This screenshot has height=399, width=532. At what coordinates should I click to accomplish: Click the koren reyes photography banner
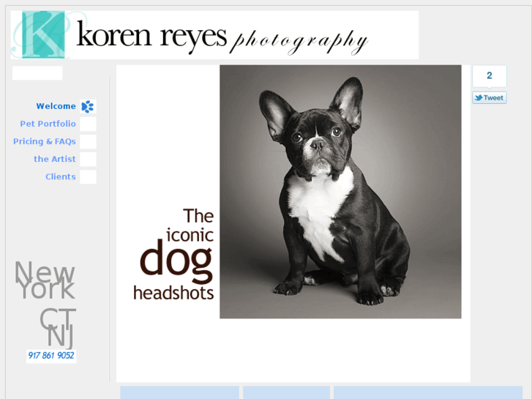(214, 35)
